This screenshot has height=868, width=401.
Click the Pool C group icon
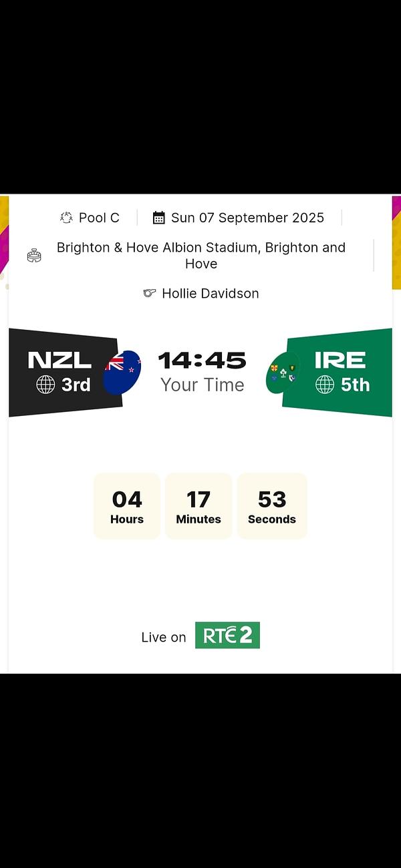[66, 218]
